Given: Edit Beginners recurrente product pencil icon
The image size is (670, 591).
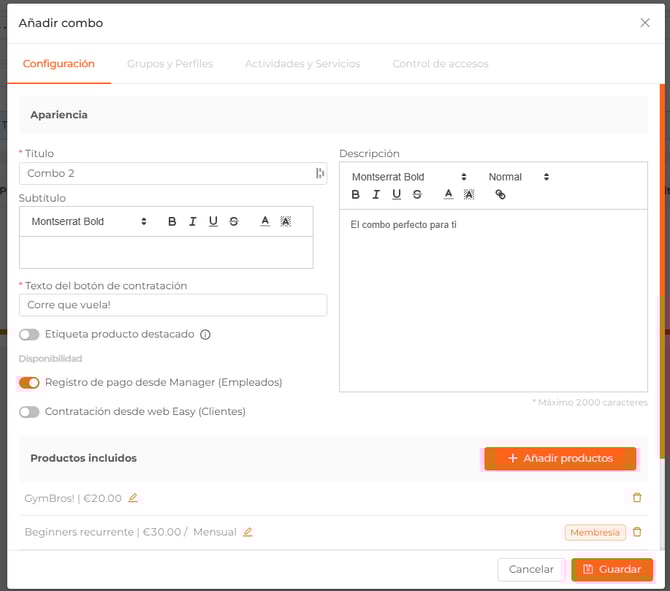Looking at the screenshot, I should click(248, 532).
